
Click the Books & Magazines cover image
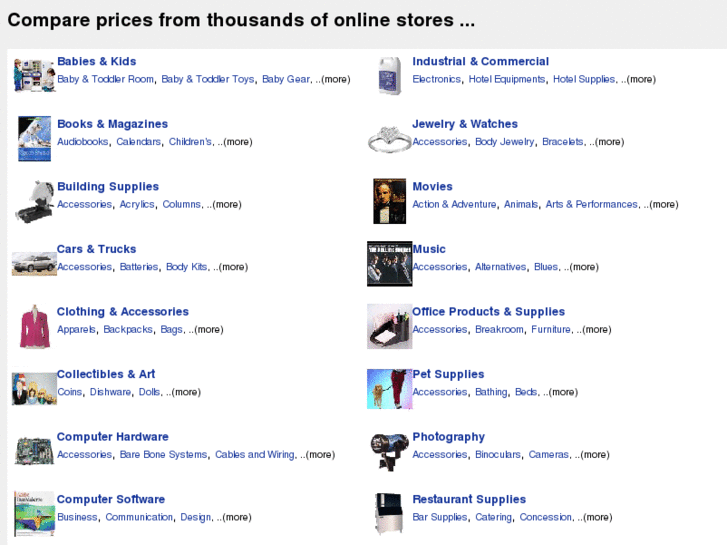pos(33,138)
